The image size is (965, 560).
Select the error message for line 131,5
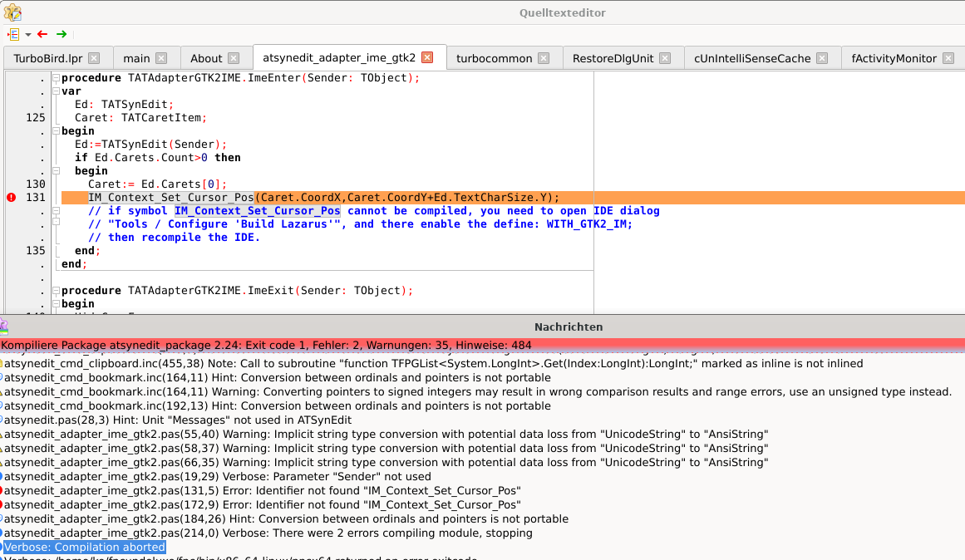pos(263,490)
